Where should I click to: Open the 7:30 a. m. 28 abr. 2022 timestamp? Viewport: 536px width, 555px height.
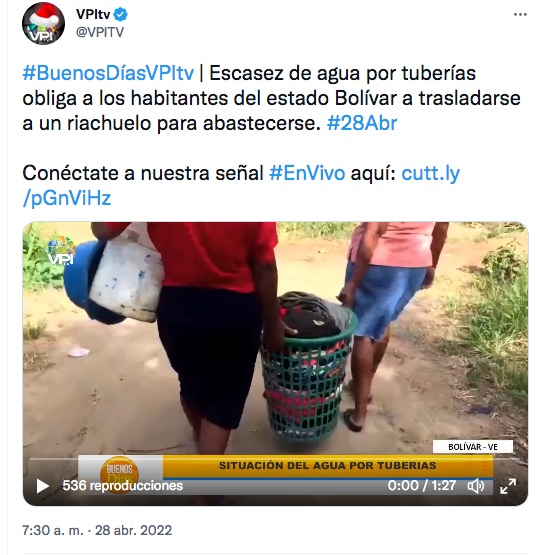tap(97, 530)
